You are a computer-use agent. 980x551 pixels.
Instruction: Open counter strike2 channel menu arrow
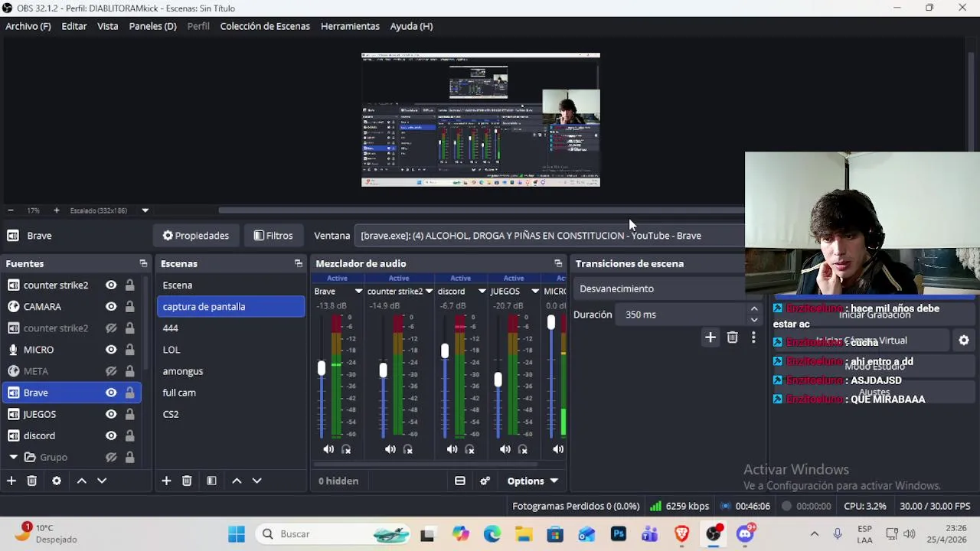pyautogui.click(x=430, y=291)
